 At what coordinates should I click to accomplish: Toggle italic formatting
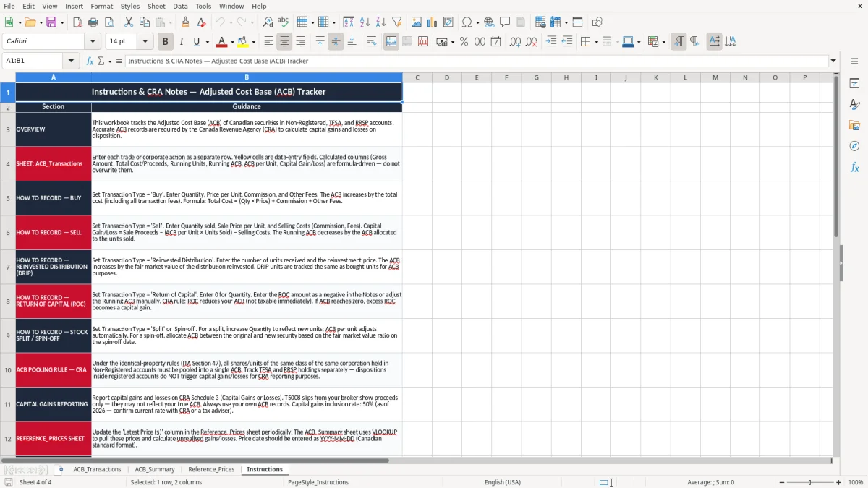tap(181, 42)
